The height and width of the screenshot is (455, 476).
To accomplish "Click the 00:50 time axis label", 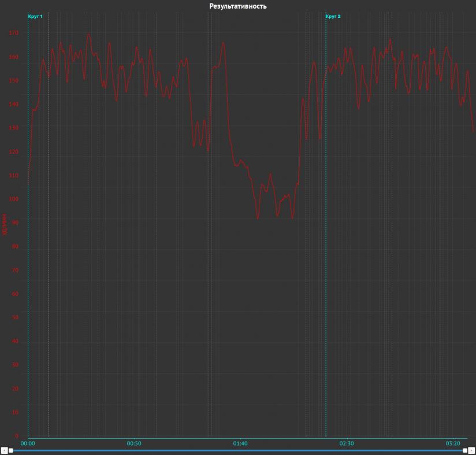I will click(134, 443).
